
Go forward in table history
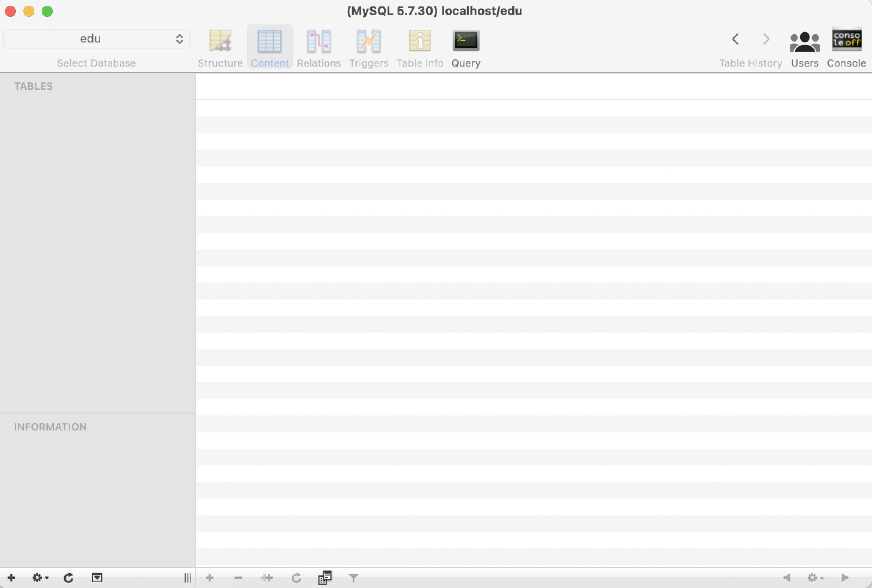click(766, 39)
